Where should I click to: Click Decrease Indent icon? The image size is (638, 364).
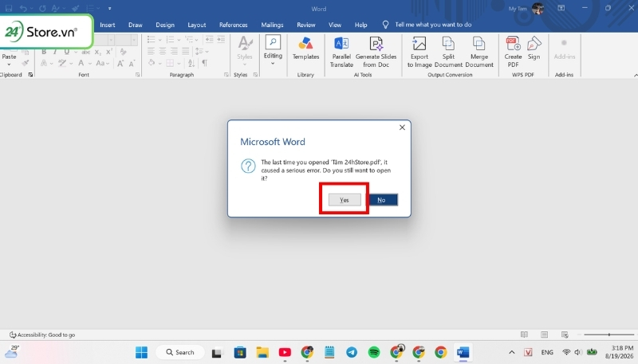(x=209, y=39)
